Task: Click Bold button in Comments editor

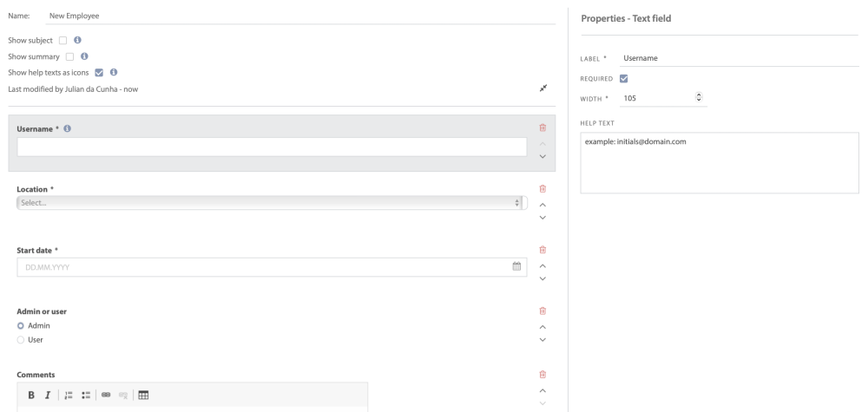Action: (x=31, y=396)
